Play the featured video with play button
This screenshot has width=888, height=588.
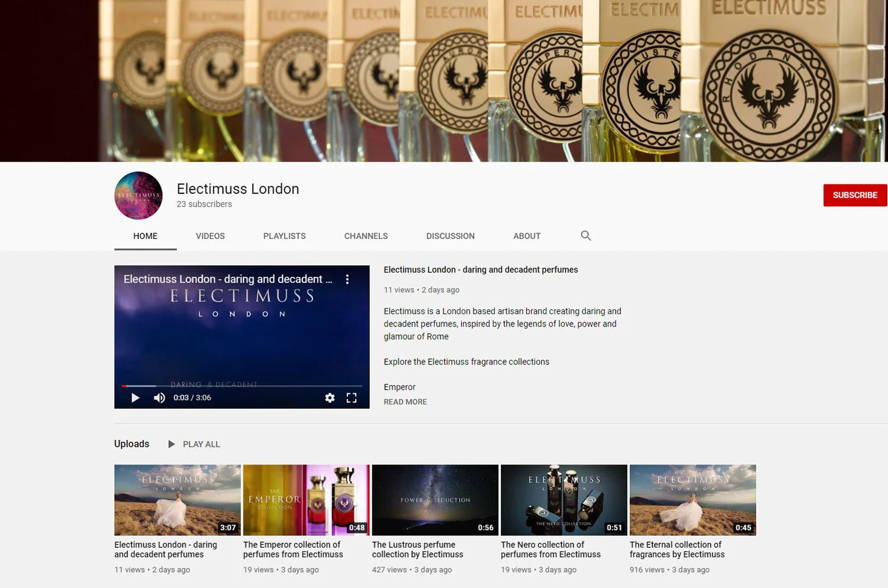point(135,398)
